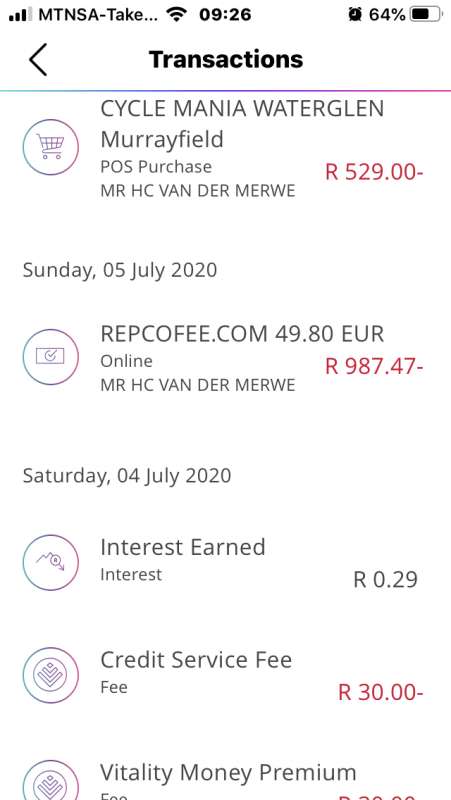Tap the Wi-Fi status icon

pyautogui.click(x=177, y=14)
